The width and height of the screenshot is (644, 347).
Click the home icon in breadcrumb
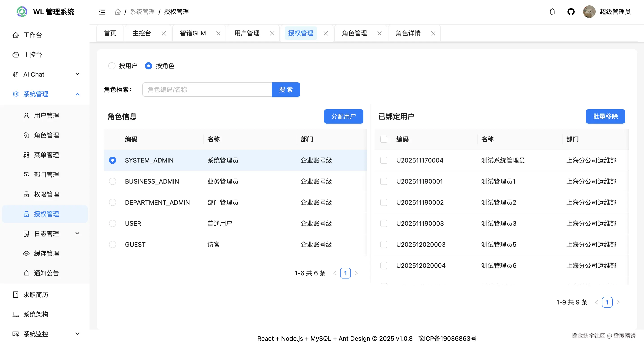pyautogui.click(x=117, y=12)
